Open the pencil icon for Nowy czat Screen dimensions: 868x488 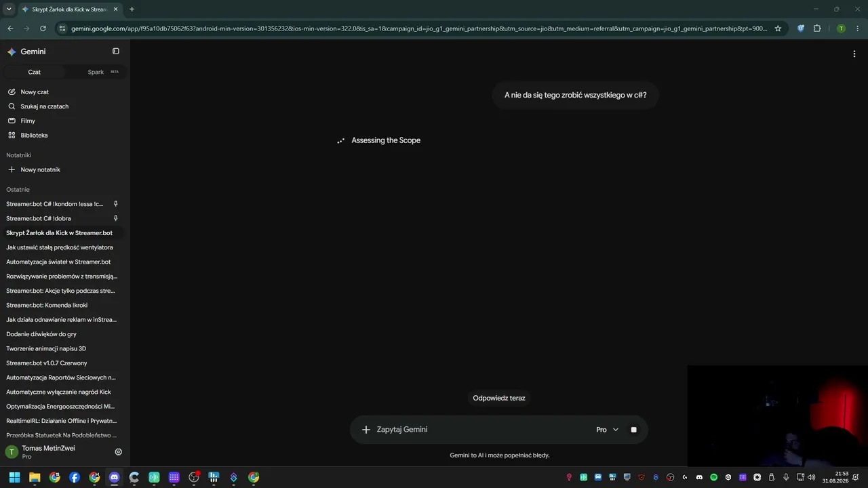point(12,91)
